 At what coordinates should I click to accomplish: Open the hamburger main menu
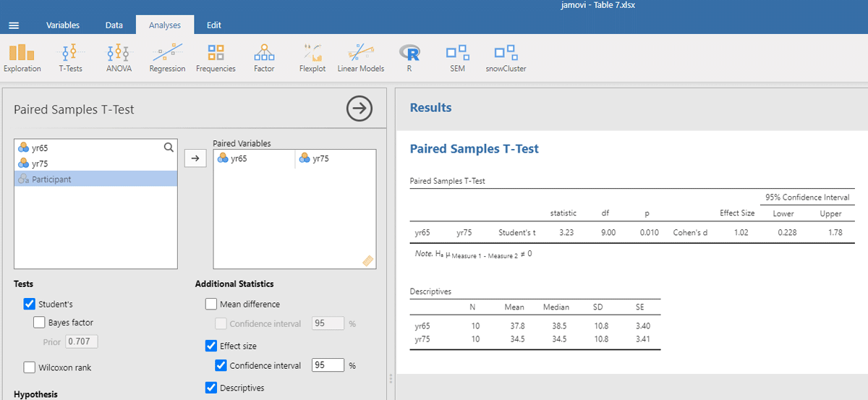click(x=14, y=25)
